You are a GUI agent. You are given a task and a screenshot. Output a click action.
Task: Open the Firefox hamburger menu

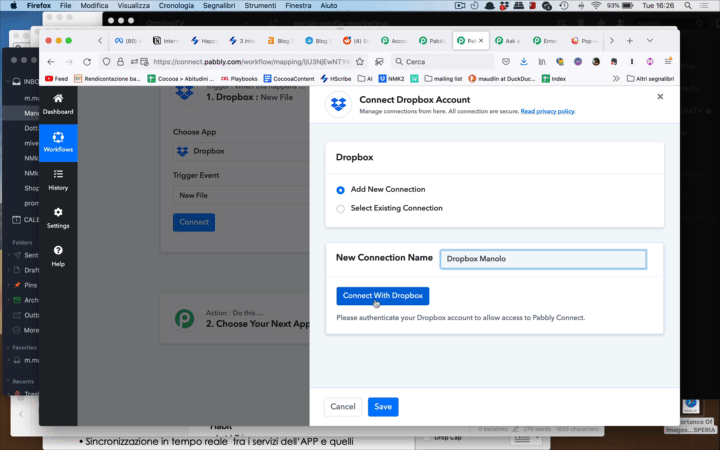(668, 62)
